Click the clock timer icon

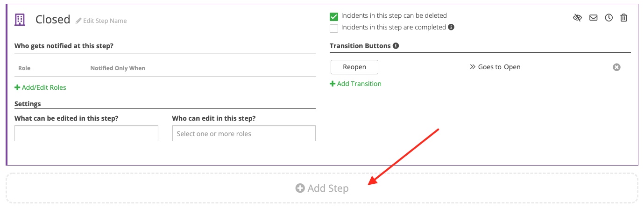tap(609, 18)
